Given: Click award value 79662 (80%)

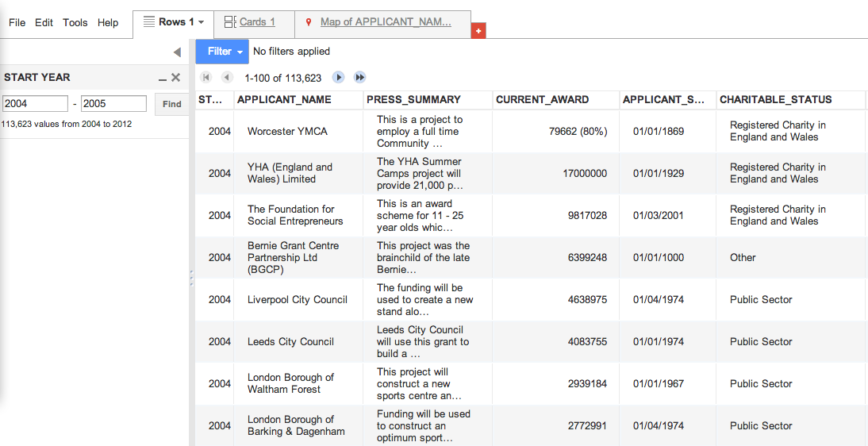Looking at the screenshot, I should pos(578,131).
